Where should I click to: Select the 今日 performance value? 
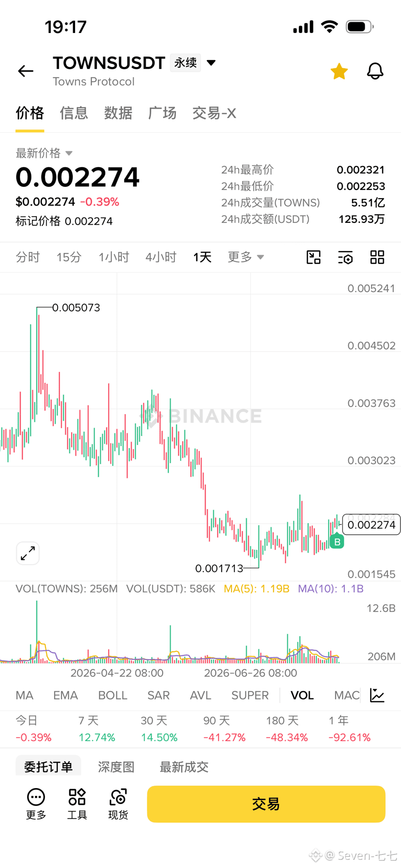(33, 737)
